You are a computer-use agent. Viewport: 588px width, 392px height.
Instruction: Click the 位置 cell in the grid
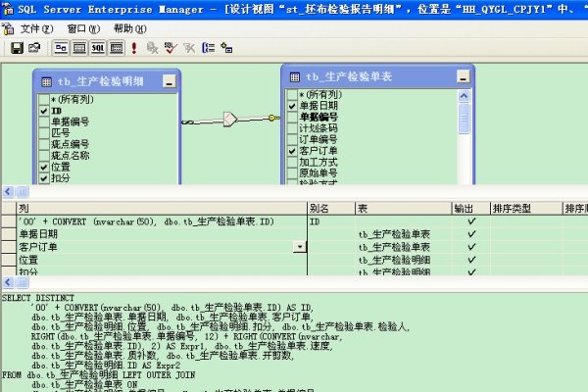(162, 260)
